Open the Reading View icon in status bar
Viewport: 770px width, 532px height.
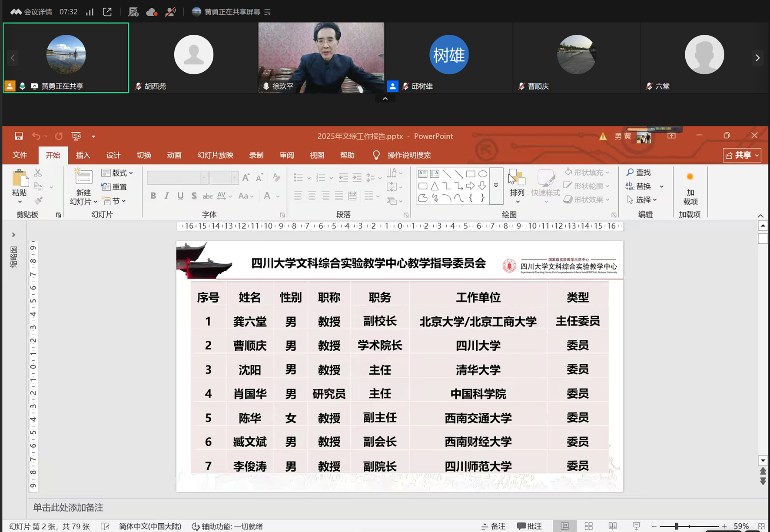click(x=613, y=526)
